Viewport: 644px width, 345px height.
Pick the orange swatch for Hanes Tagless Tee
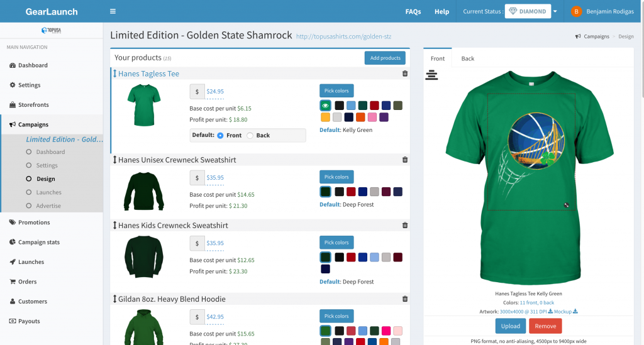click(x=360, y=117)
